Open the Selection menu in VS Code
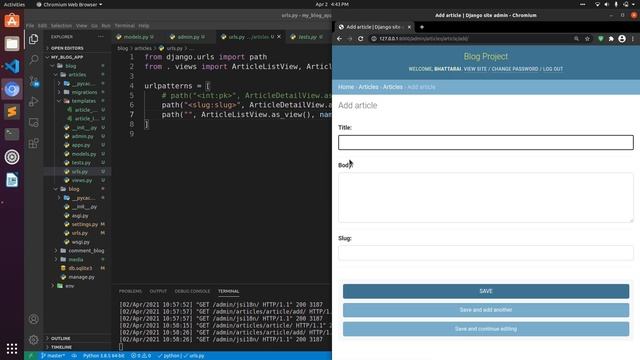The image size is (640, 360). 61,26
